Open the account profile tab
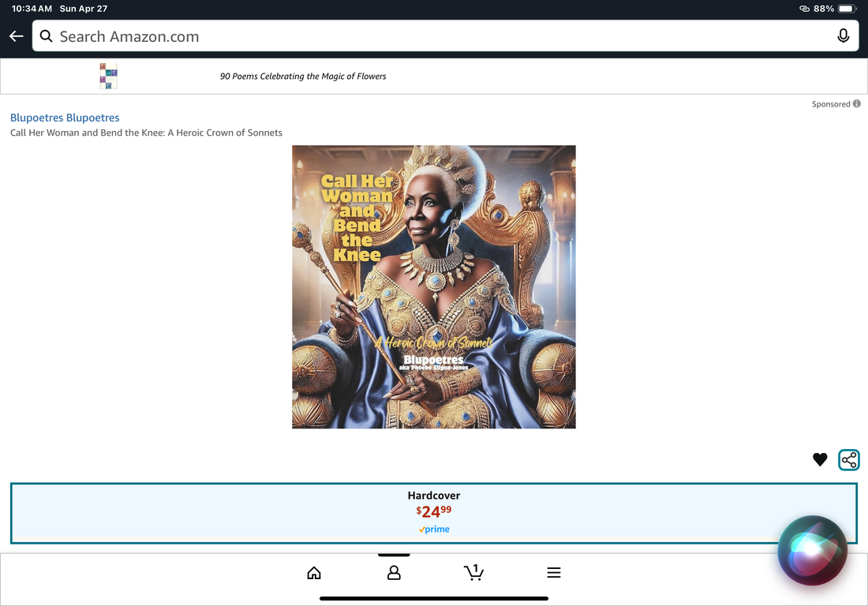 (394, 573)
